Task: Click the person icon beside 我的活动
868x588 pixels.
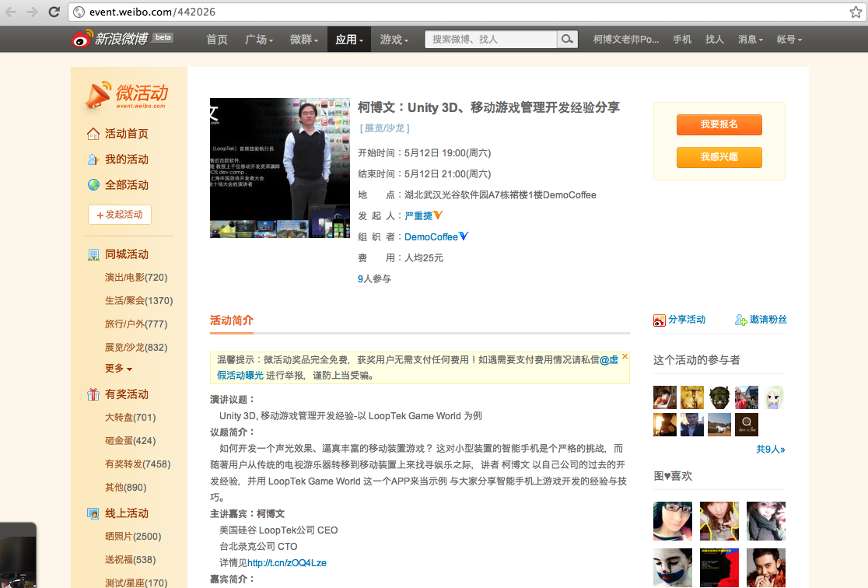Action: [x=93, y=159]
